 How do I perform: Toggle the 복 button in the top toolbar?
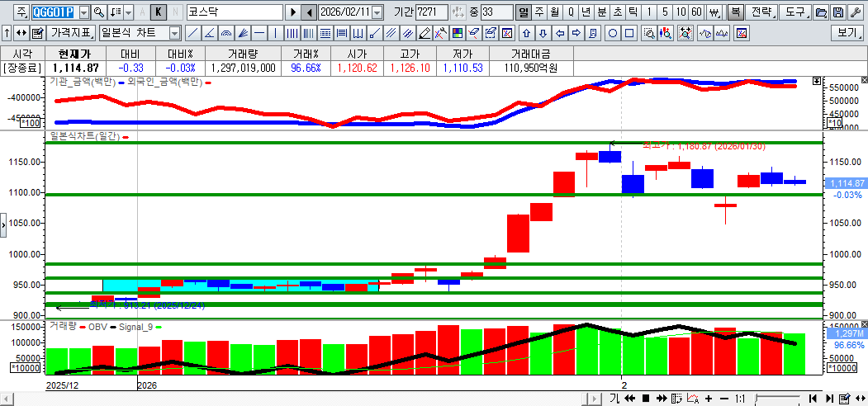[735, 12]
